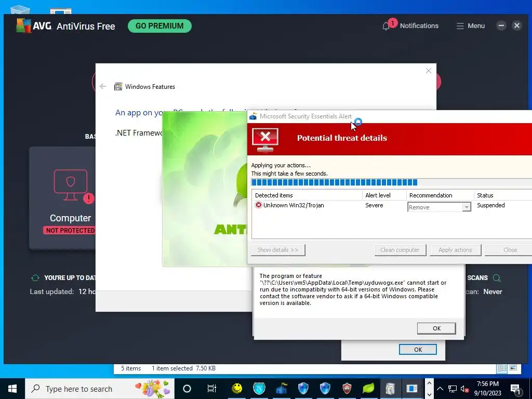Click the NOT PROTECTED badge under Computer

tap(70, 230)
